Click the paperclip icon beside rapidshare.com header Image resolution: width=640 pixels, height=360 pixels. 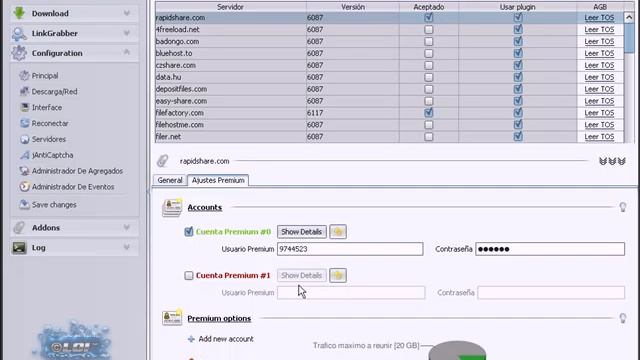(x=162, y=161)
